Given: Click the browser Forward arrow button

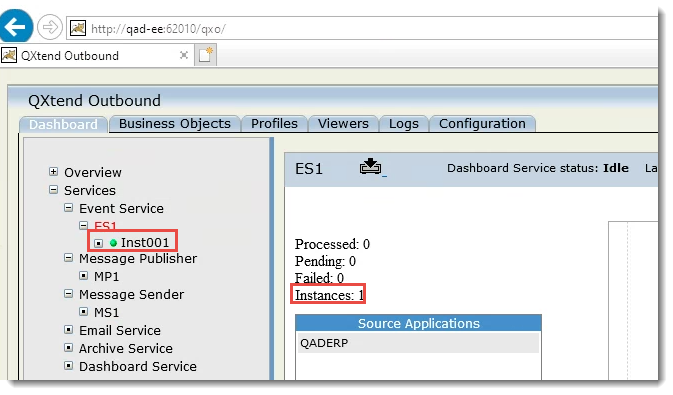Looking at the screenshot, I should [x=50, y=27].
